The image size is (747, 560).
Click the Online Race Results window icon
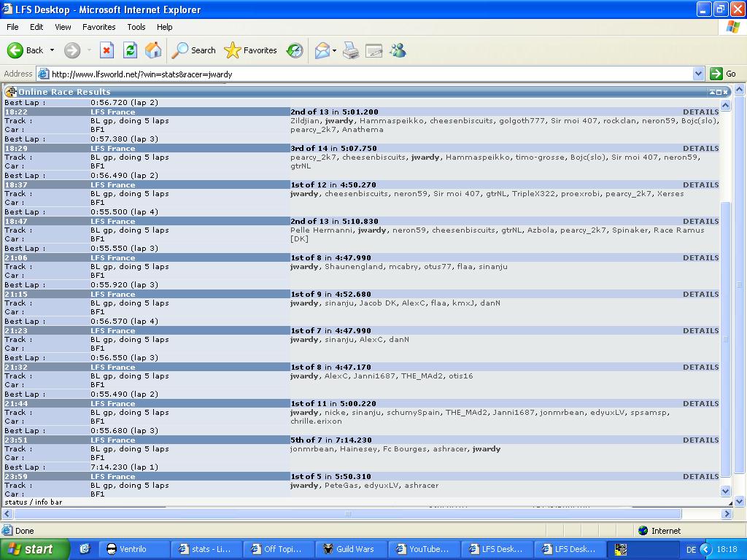pyautogui.click(x=11, y=91)
